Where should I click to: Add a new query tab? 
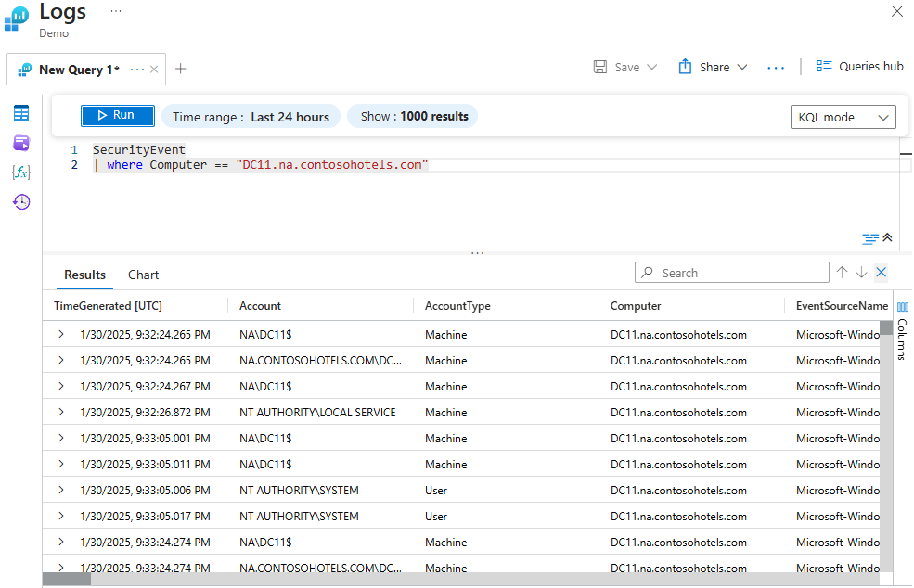[181, 69]
